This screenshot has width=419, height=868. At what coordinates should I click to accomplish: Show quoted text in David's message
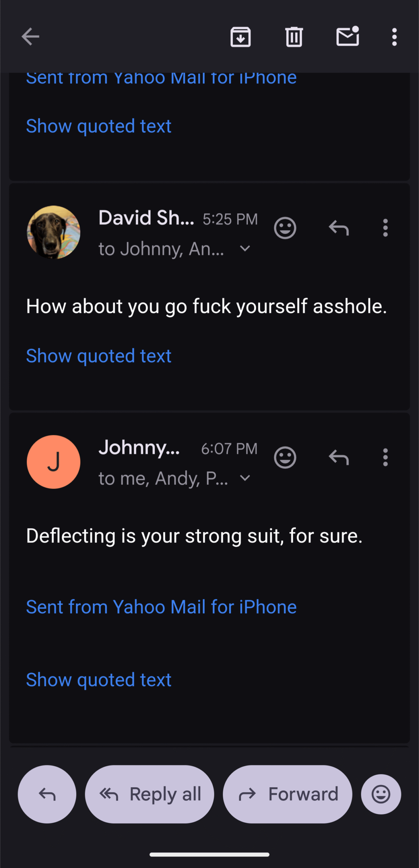pyautogui.click(x=99, y=356)
